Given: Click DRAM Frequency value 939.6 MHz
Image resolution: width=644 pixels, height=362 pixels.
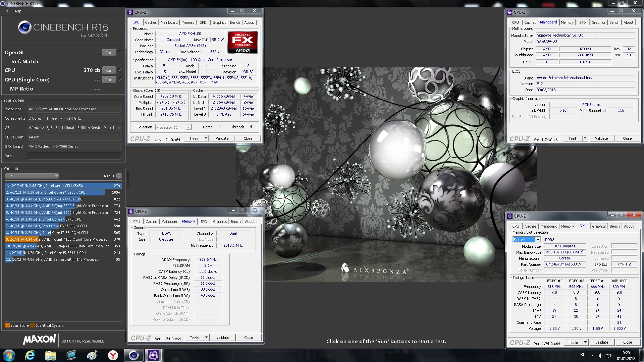Looking at the screenshot, I should [x=208, y=259].
